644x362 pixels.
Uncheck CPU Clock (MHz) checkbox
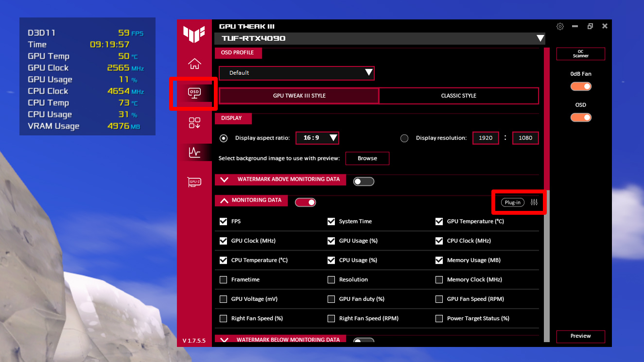click(x=439, y=241)
